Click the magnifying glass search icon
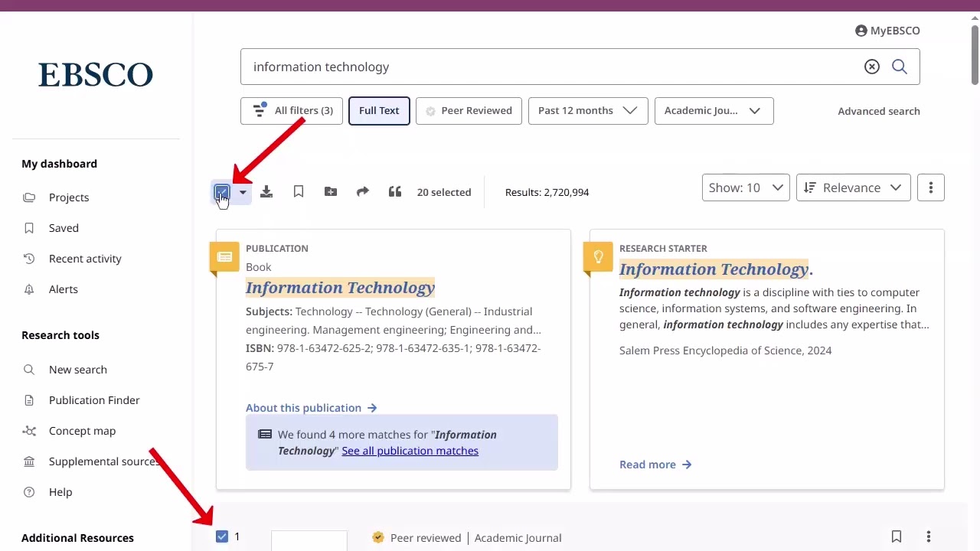 [900, 67]
